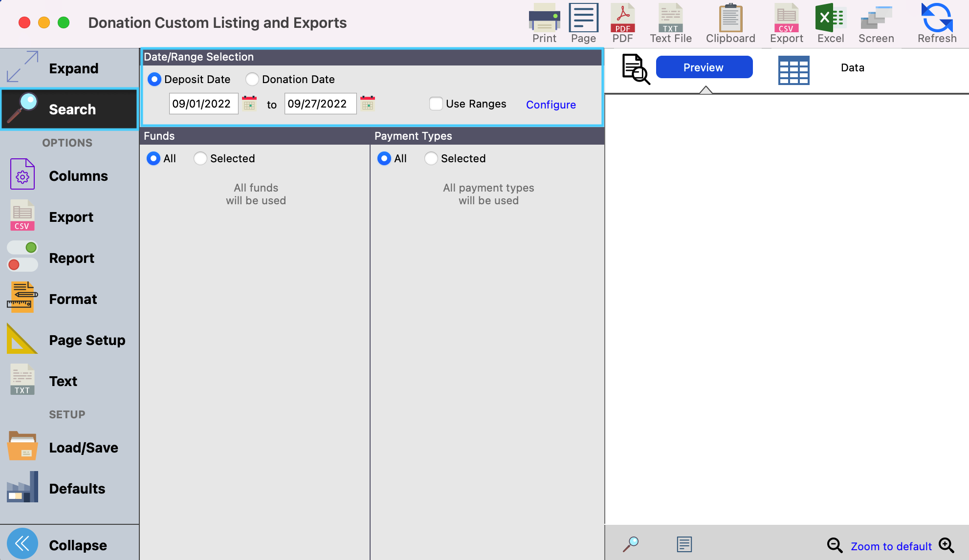Open the start date calendar picker

pos(249,104)
